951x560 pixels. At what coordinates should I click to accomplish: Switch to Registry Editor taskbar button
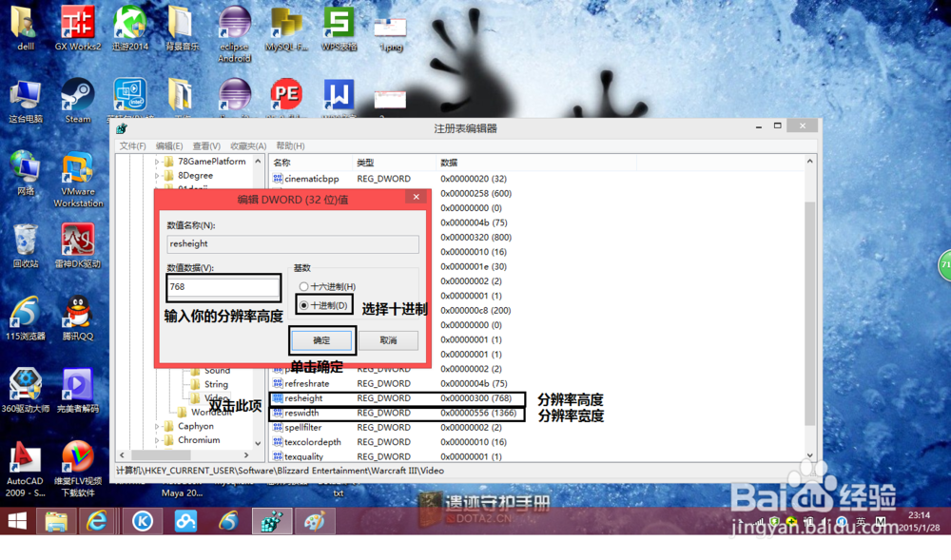(x=272, y=521)
